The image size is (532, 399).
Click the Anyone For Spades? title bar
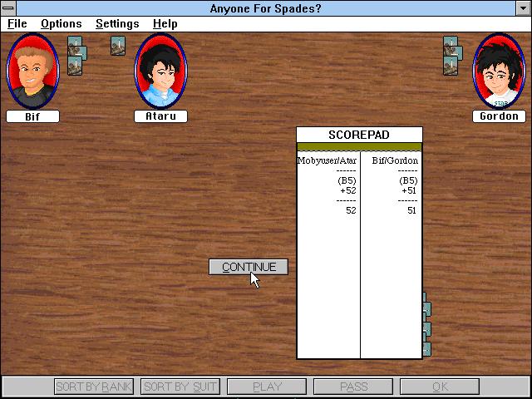coord(266,8)
